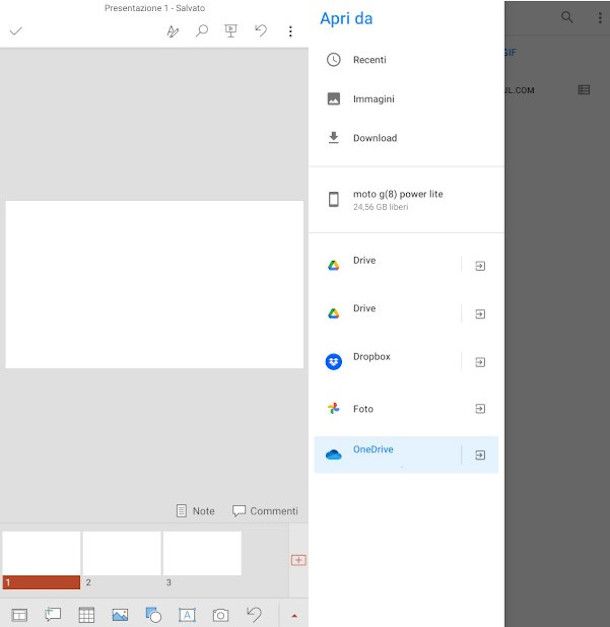Open slide layout tool in bottom bar
610x627 pixels.
[x=19, y=615]
